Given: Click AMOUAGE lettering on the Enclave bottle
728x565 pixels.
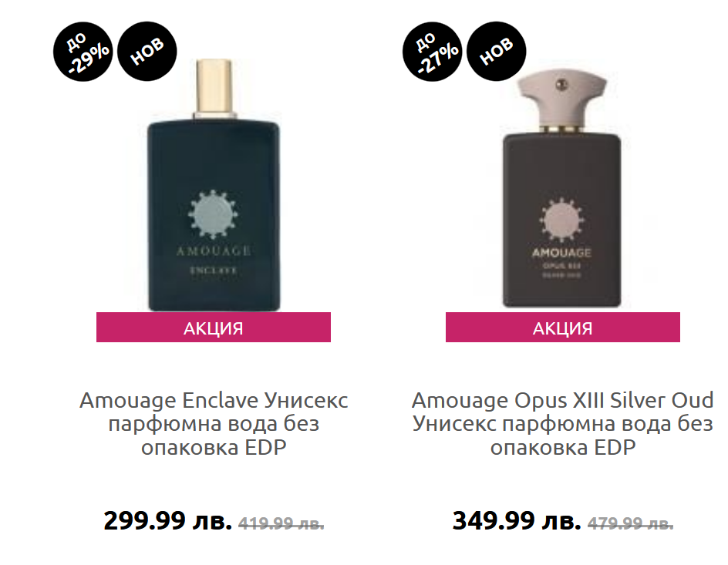Looking at the screenshot, I should (214, 251).
